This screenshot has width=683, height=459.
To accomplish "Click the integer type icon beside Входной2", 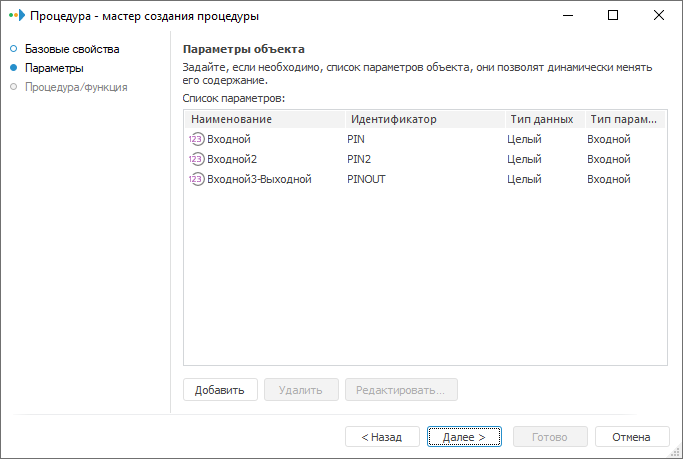I will coord(196,159).
